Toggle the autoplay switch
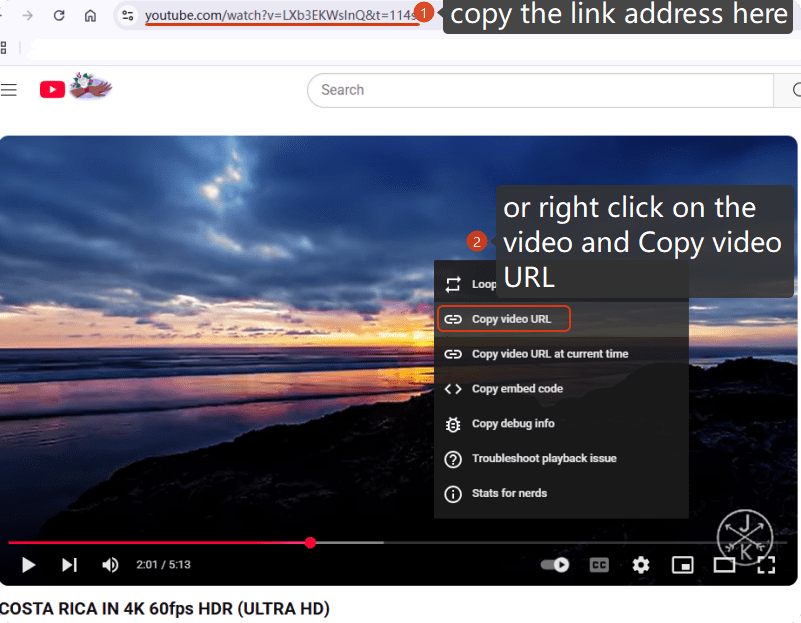 (555, 565)
